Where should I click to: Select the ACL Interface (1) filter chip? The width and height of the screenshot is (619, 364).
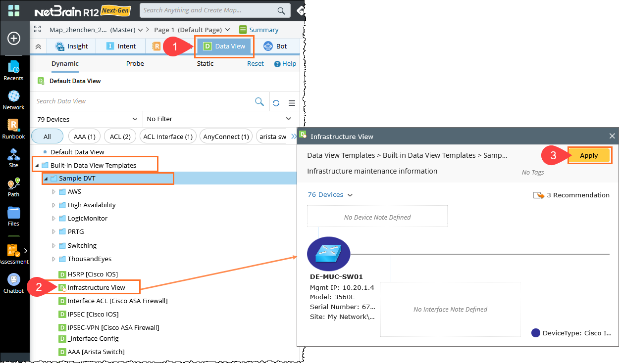pos(167,136)
